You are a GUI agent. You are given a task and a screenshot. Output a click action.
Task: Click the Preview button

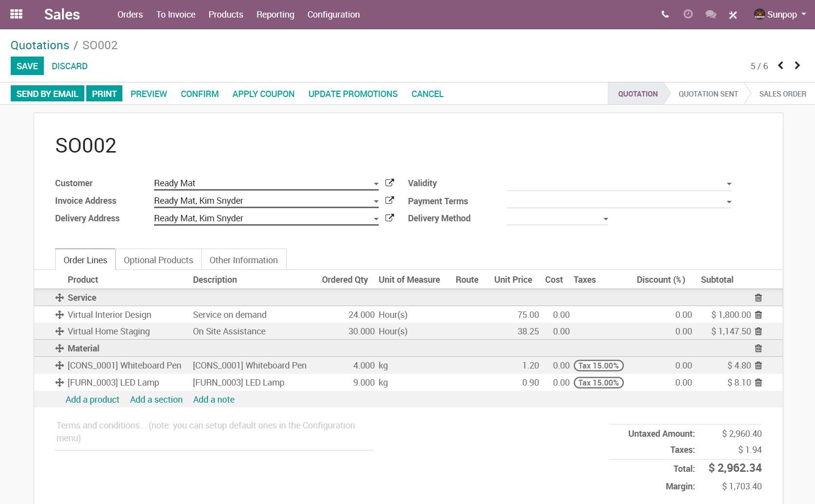(149, 94)
